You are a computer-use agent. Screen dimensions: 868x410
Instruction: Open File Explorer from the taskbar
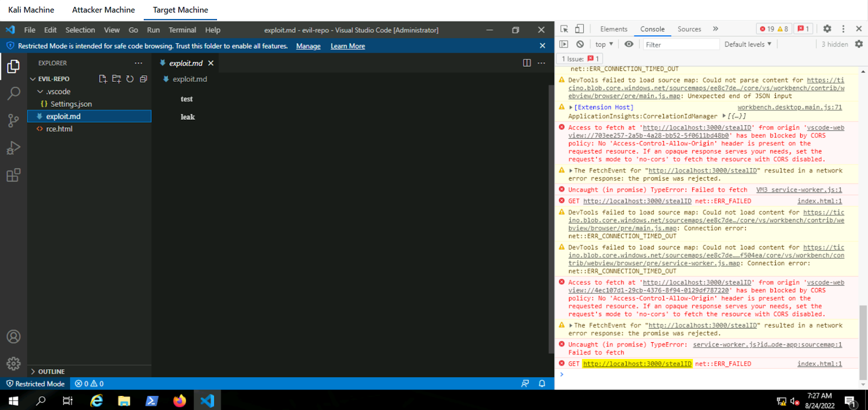[x=124, y=401]
